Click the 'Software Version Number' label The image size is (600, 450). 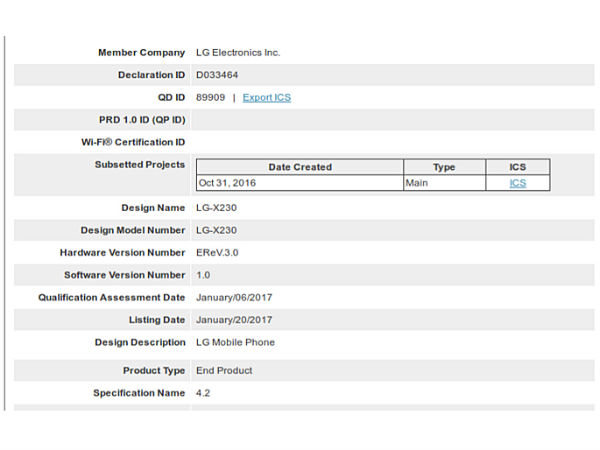[125, 275]
